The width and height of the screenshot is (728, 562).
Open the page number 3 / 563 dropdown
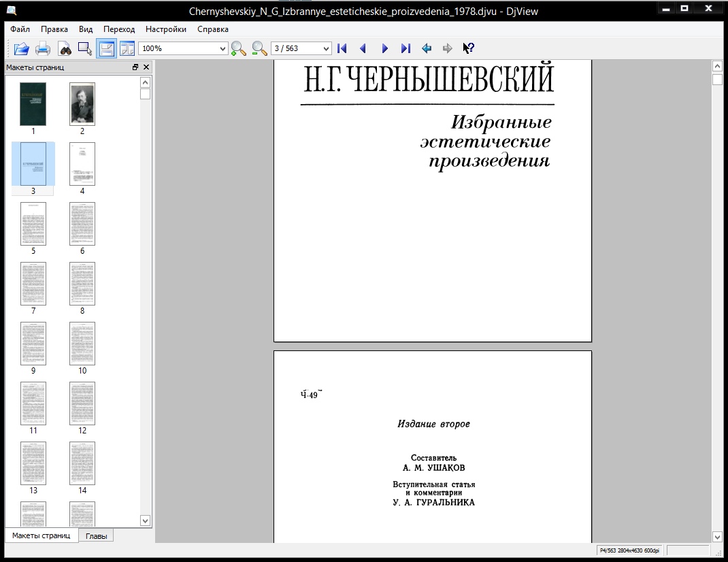326,48
